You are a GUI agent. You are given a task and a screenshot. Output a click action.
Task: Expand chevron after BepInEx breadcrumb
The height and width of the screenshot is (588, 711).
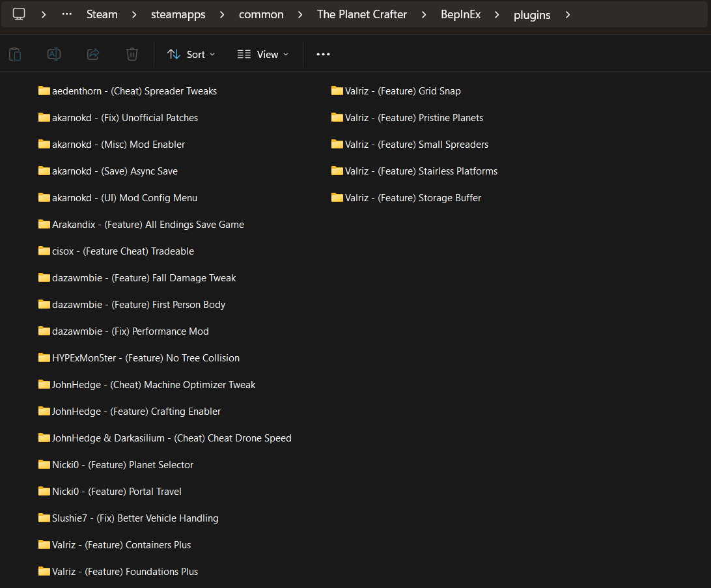(497, 14)
